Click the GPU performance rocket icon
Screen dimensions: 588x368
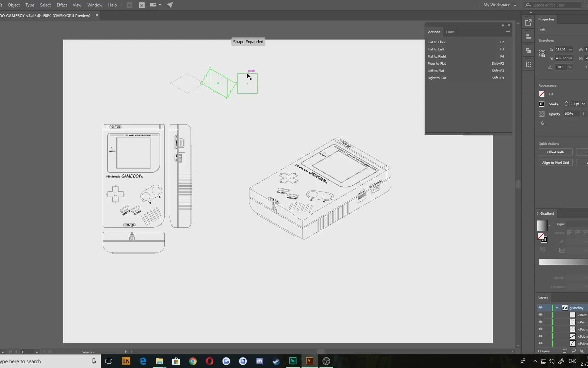170,5
